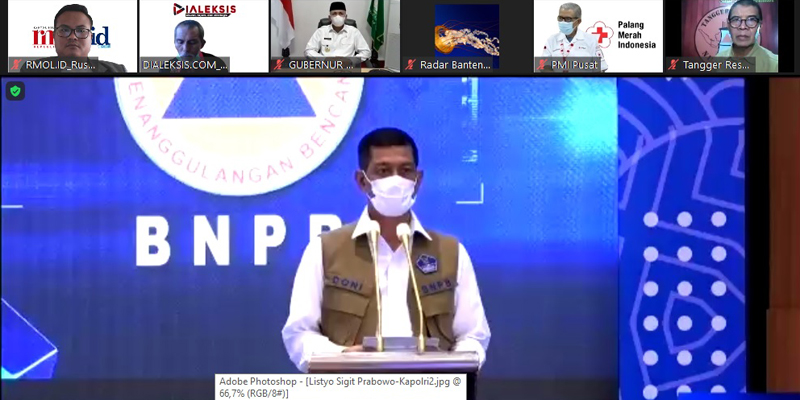The height and width of the screenshot is (400, 800).
Task: Select the Palang Merah Indonesia video thumbnail
Action: 598,30
